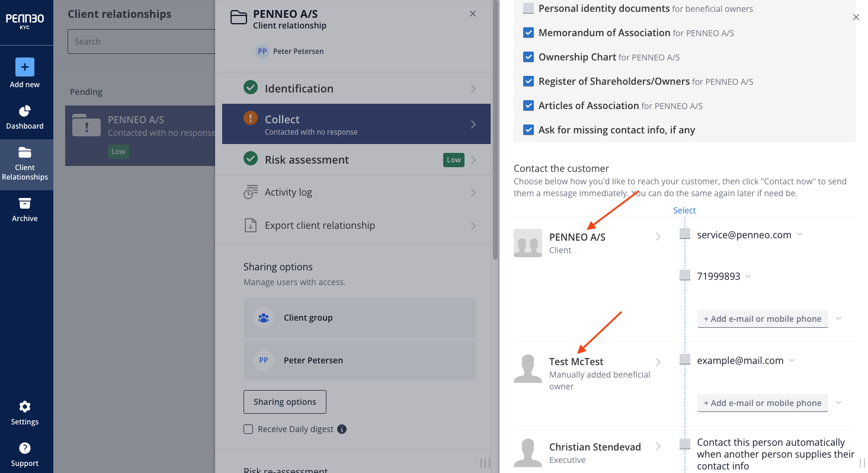Click the Sharing options button
The width and height of the screenshot is (868, 473).
tap(285, 402)
